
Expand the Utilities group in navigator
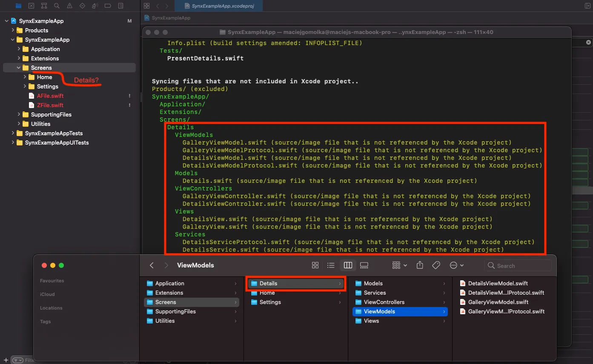[x=19, y=124]
